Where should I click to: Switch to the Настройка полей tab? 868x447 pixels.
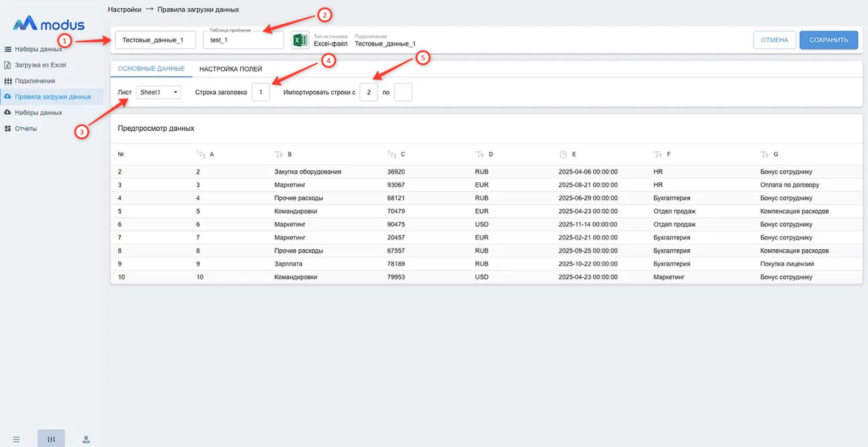pyautogui.click(x=230, y=69)
